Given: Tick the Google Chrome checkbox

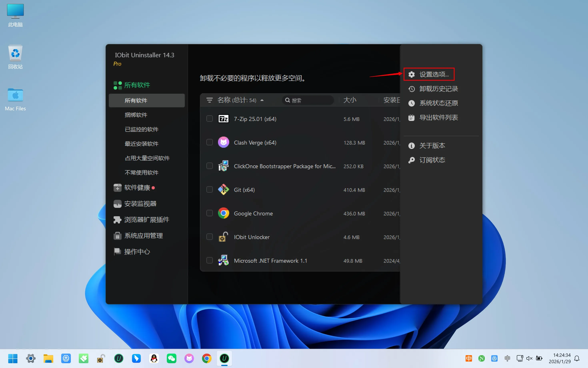Looking at the screenshot, I should [x=210, y=213].
